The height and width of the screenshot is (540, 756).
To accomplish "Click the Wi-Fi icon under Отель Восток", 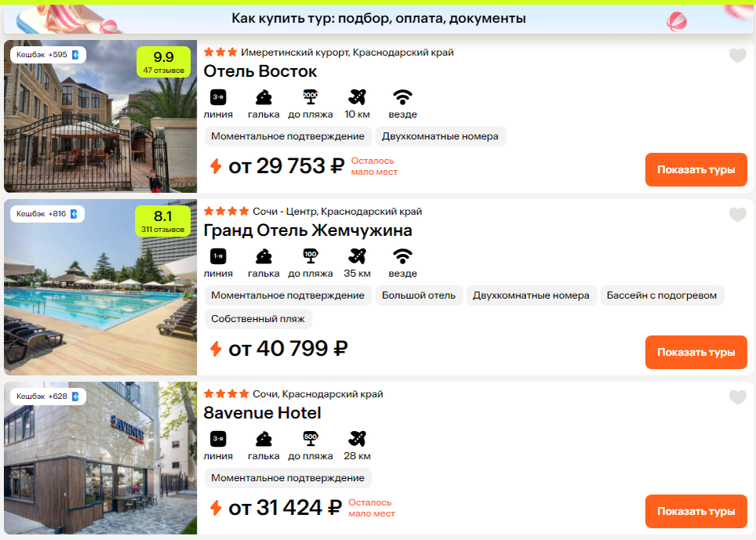I will coord(402,97).
